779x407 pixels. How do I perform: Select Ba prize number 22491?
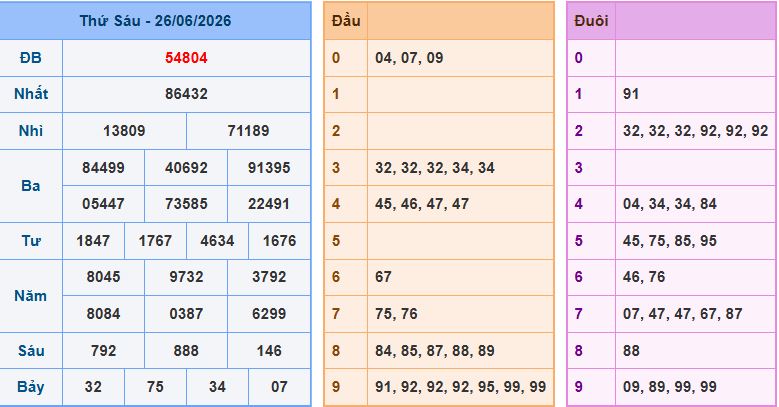pos(269,204)
